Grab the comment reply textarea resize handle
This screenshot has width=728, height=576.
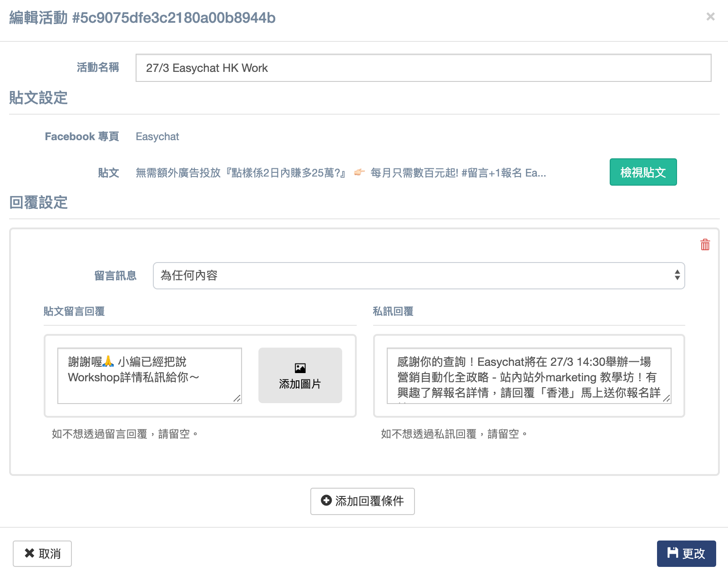(237, 399)
